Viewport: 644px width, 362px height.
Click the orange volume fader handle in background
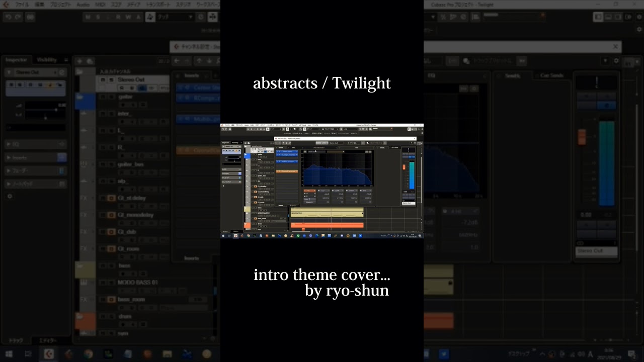point(582,137)
